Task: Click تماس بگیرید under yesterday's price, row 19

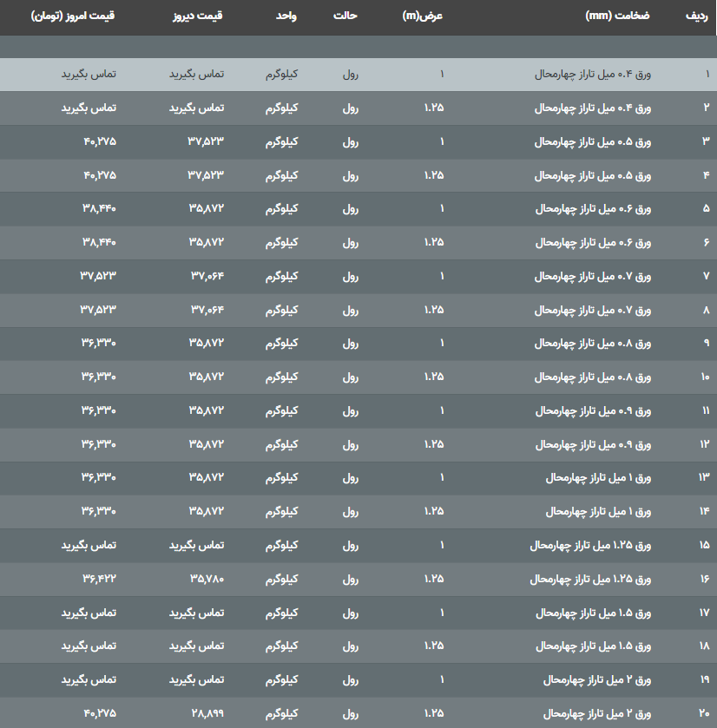Action: tap(196, 680)
